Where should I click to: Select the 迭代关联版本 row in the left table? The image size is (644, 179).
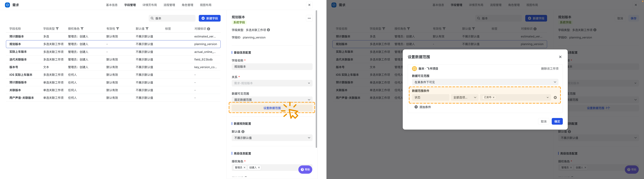click(113, 59)
